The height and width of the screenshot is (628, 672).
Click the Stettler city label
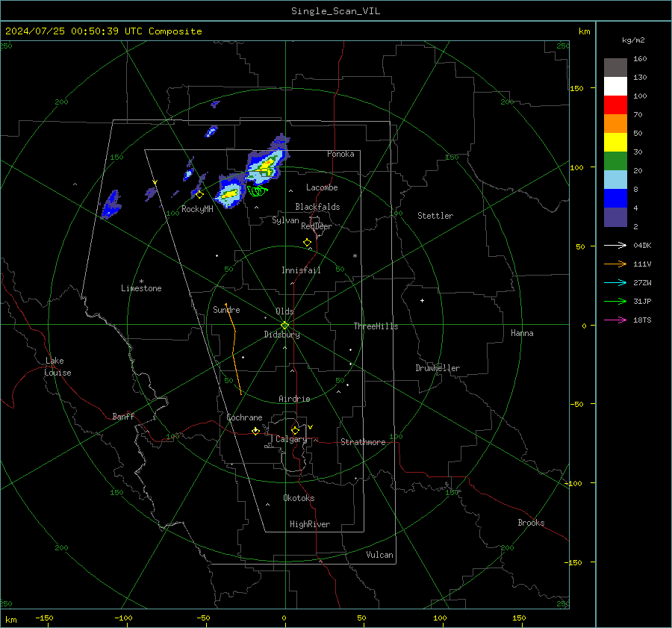coord(435,216)
